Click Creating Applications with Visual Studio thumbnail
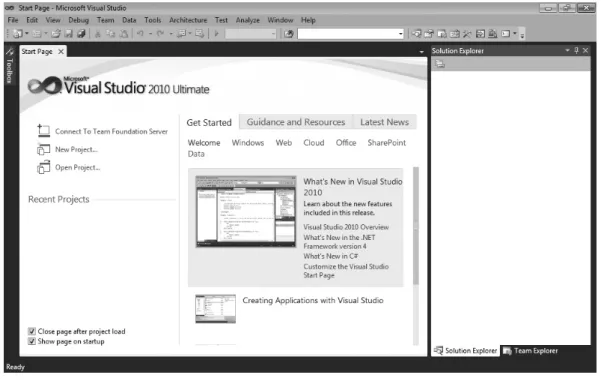 (x=215, y=309)
